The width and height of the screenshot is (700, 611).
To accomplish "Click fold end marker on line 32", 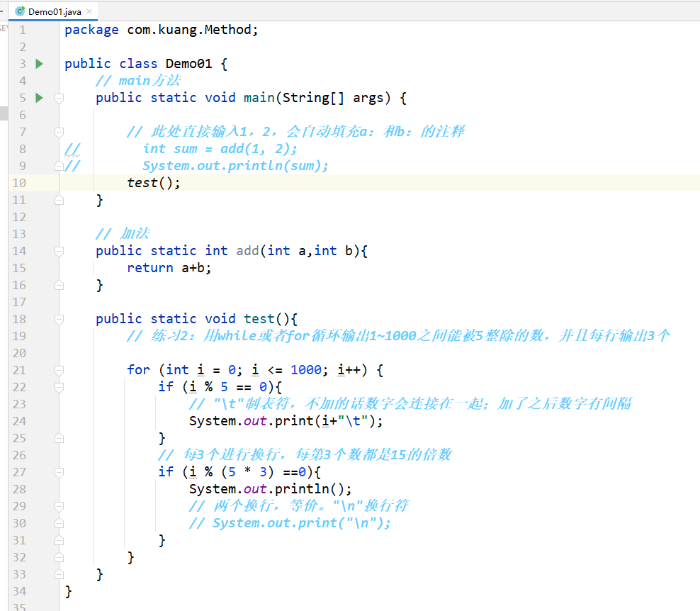I will point(59,557).
